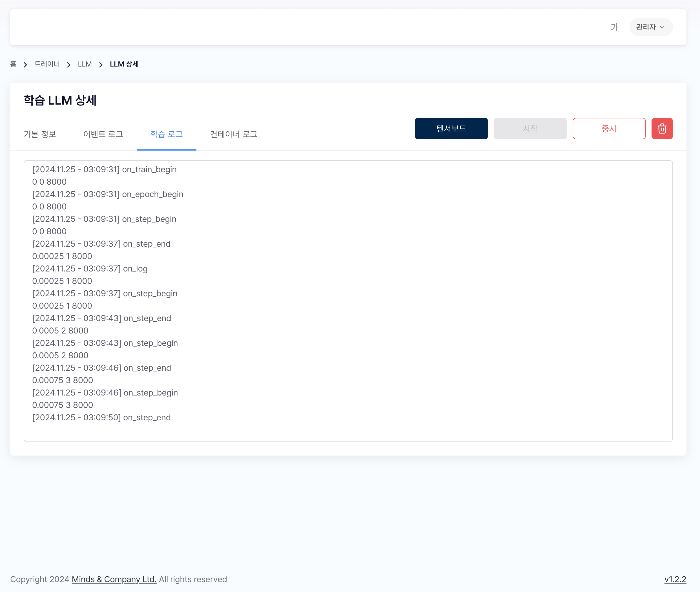This screenshot has height=592, width=700.
Task: Click the last on_step_end log entry
Action: click(101, 418)
